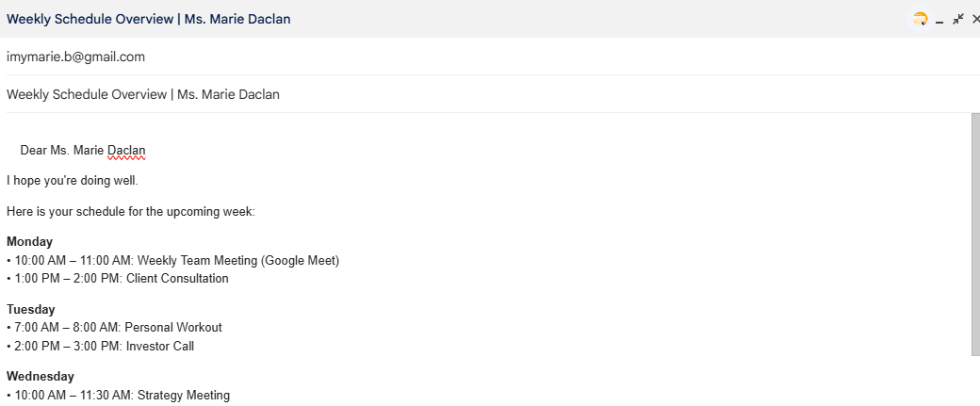980x406 pixels.
Task: Place cursor in "I hope you're doing well" line
Action: coord(73,180)
